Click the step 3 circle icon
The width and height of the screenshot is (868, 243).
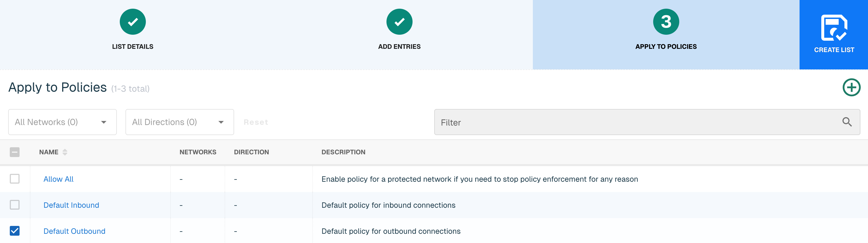(x=666, y=22)
